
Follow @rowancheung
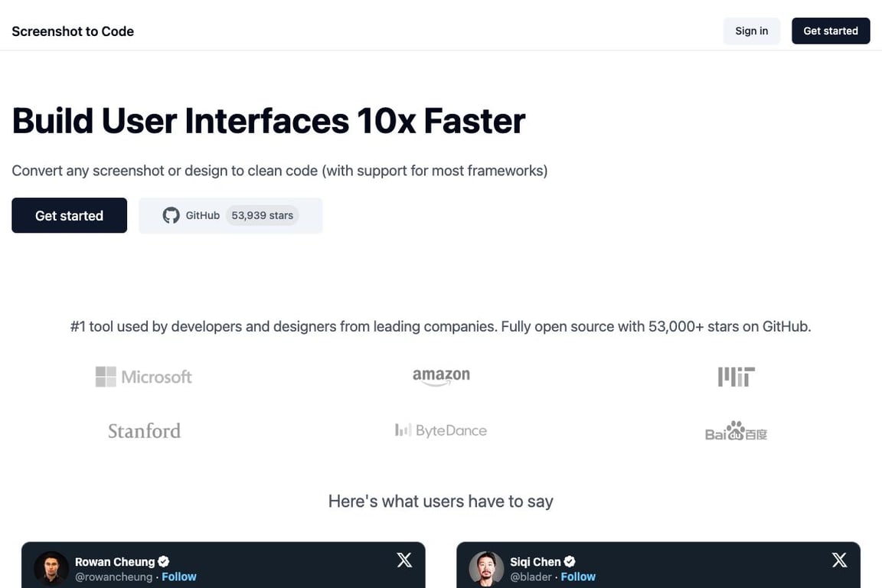[179, 577]
